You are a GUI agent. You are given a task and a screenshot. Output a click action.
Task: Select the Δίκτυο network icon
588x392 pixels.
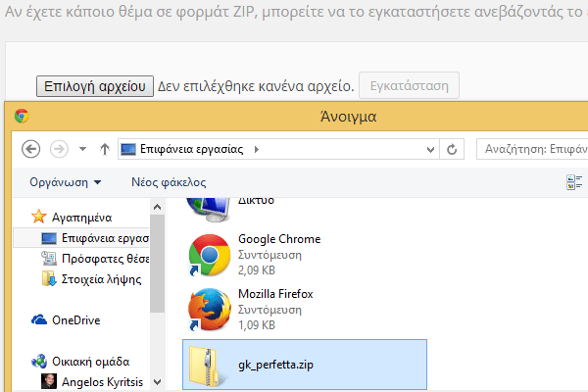(x=209, y=210)
